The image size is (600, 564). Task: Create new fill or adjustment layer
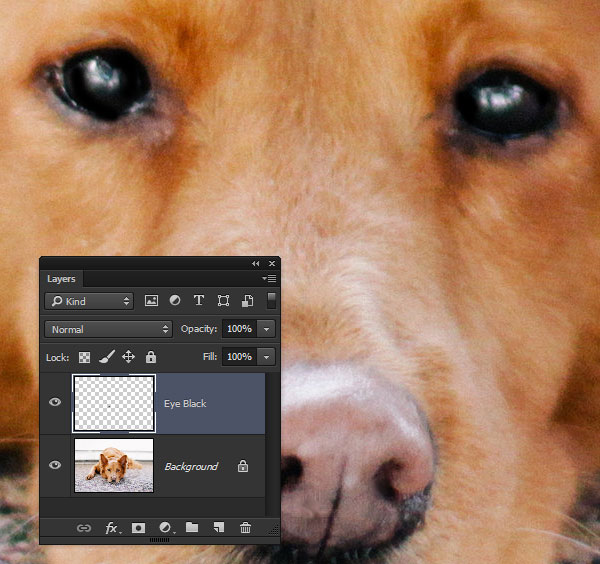[166, 528]
